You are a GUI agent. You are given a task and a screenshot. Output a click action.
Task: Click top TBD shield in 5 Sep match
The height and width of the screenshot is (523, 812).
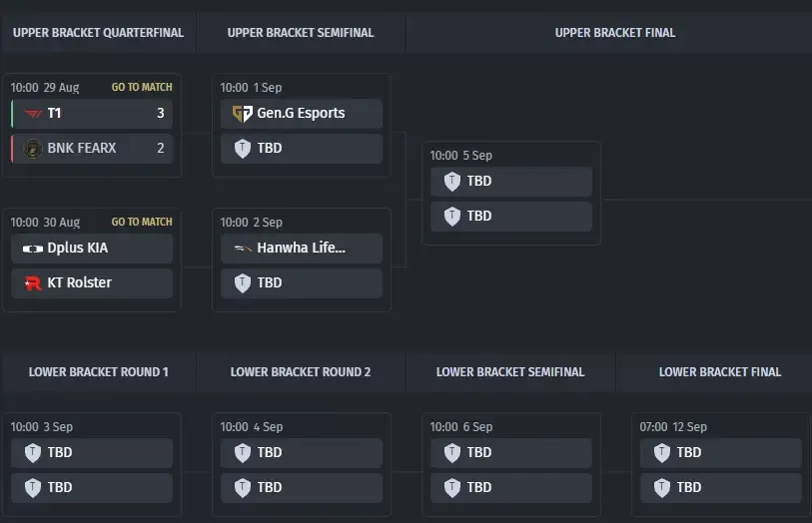452,182
